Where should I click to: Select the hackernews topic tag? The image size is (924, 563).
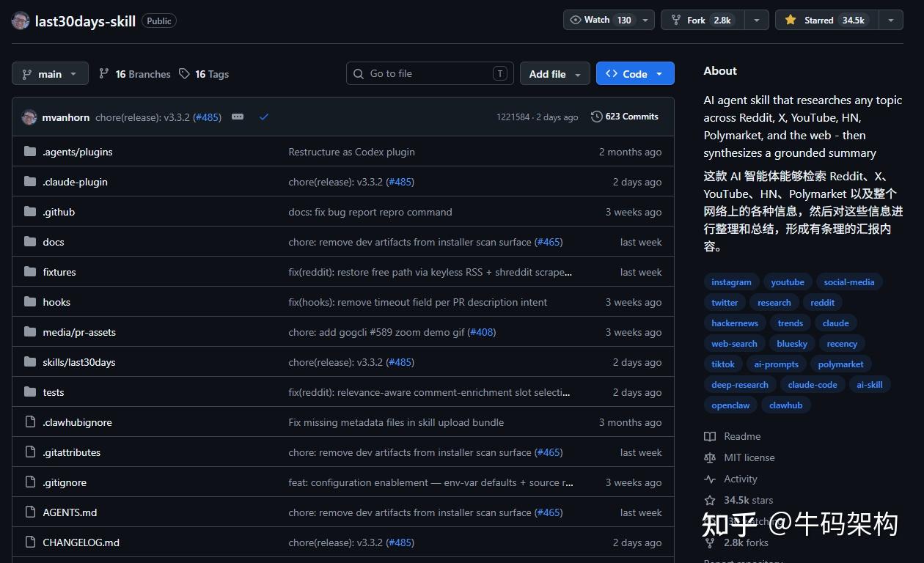coord(735,323)
